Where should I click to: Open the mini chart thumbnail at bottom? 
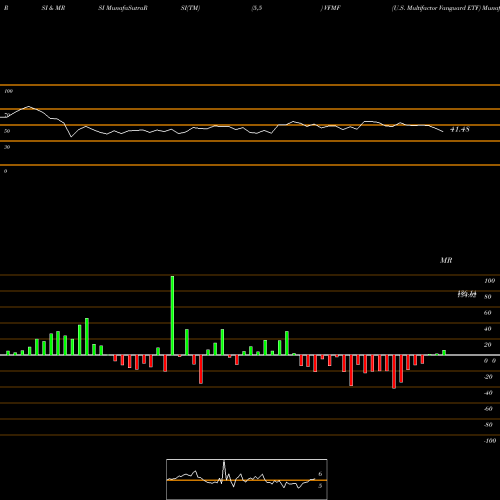[x=247, y=479]
